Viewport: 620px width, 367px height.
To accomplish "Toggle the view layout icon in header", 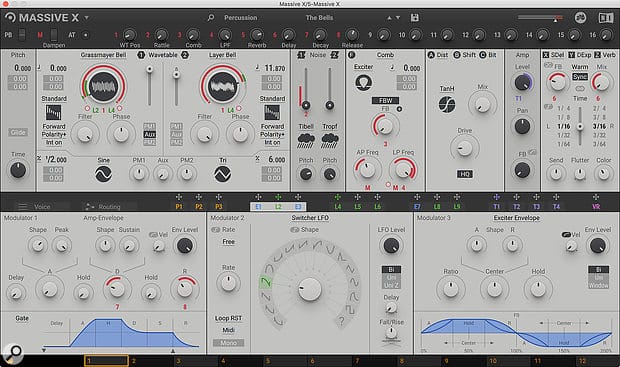I will (x=605, y=18).
